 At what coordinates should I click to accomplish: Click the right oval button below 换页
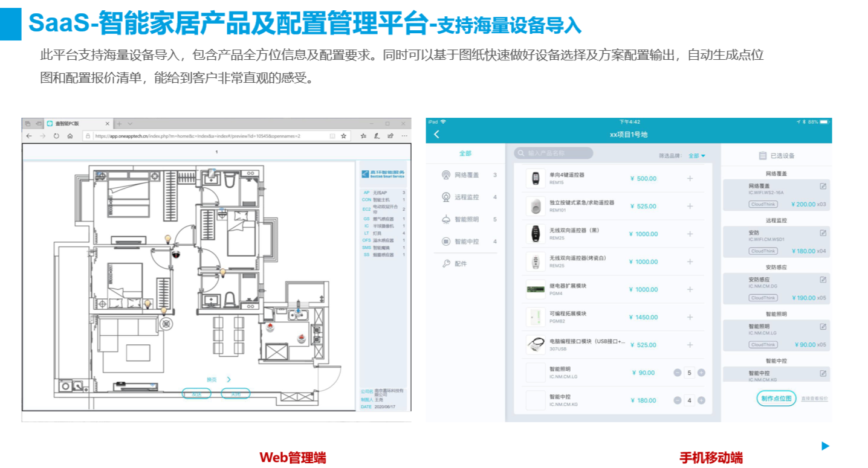pyautogui.click(x=235, y=394)
